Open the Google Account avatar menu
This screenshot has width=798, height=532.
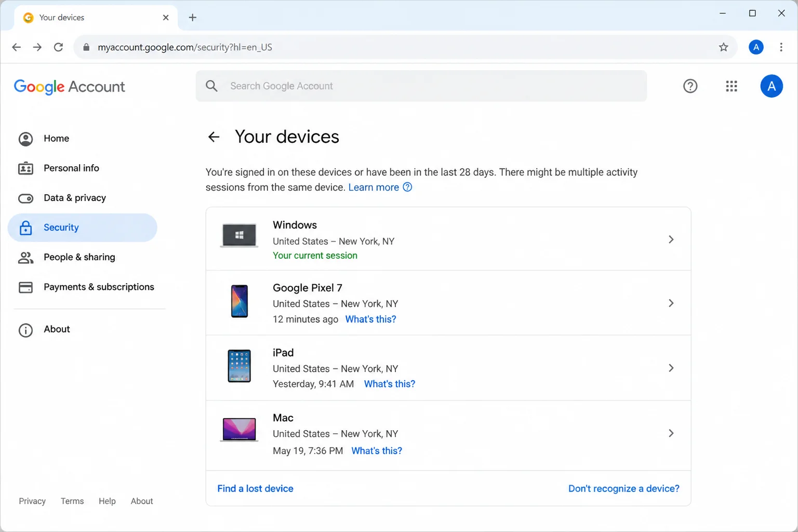772,86
